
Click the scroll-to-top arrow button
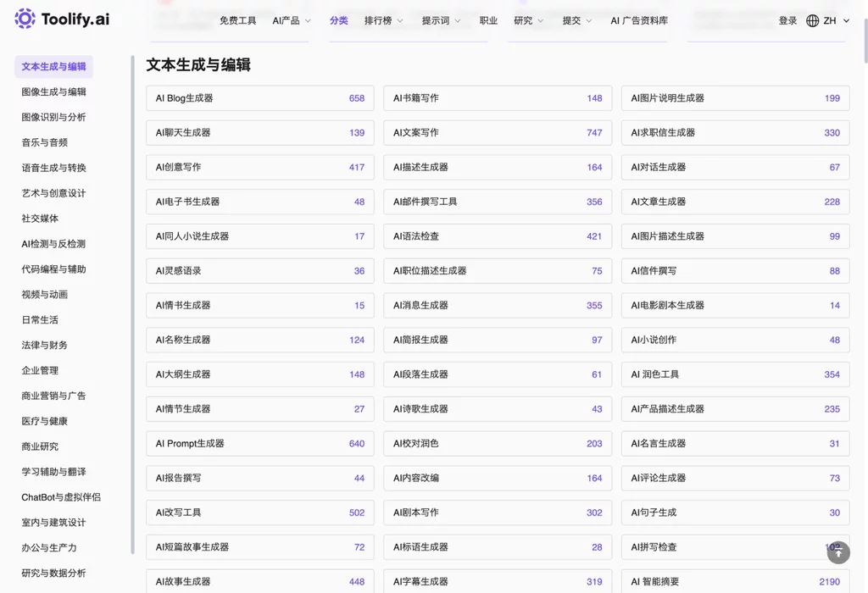838,552
